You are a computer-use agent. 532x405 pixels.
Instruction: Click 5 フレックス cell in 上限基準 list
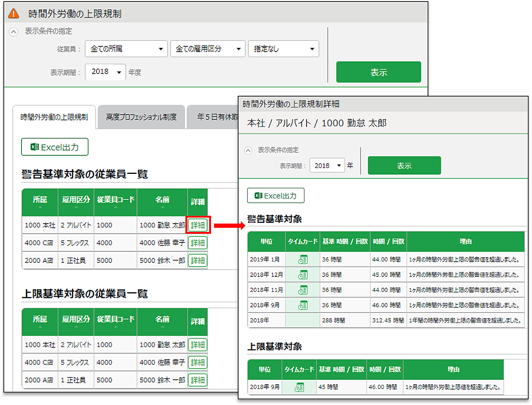(x=76, y=362)
